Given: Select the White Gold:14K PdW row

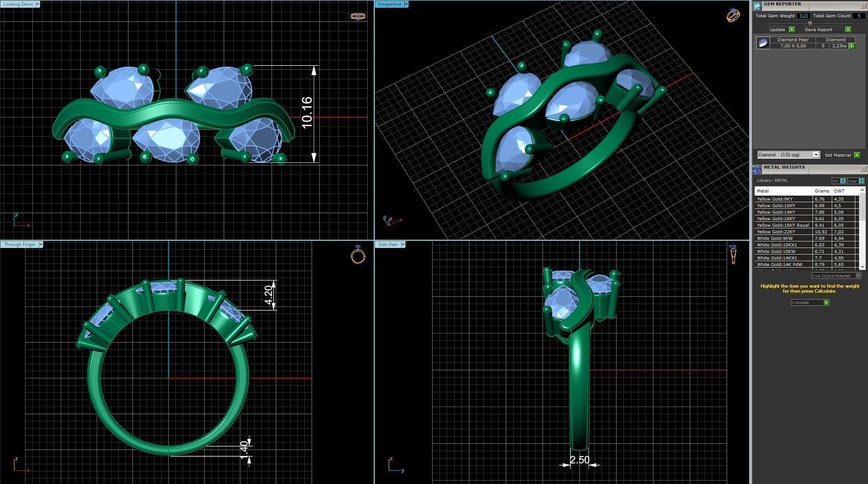Looking at the screenshot, I should (x=807, y=265).
